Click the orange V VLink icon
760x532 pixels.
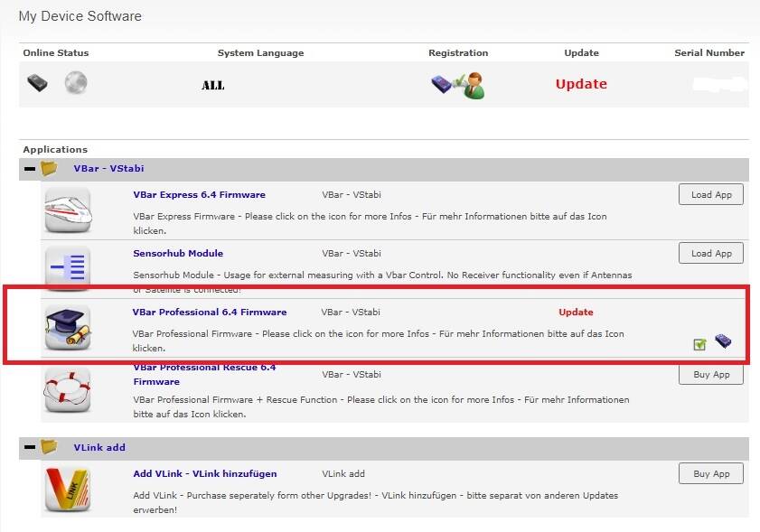click(x=68, y=490)
